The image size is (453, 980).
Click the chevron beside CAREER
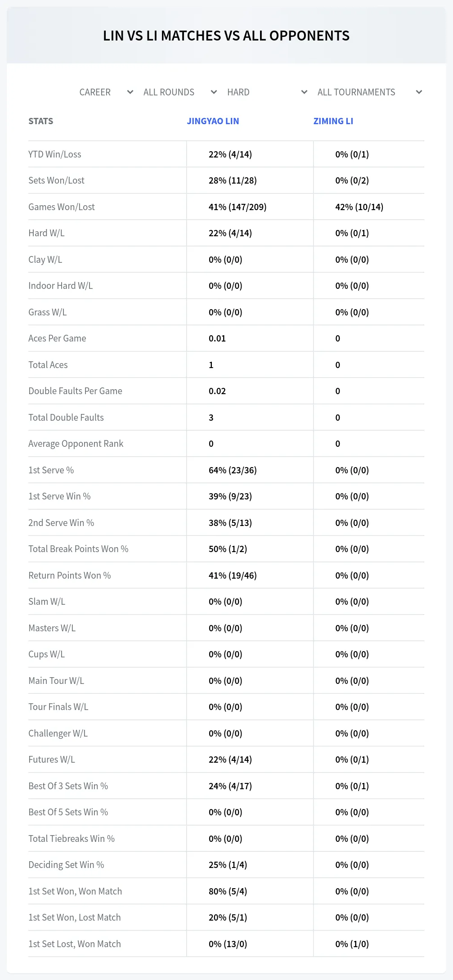point(130,92)
